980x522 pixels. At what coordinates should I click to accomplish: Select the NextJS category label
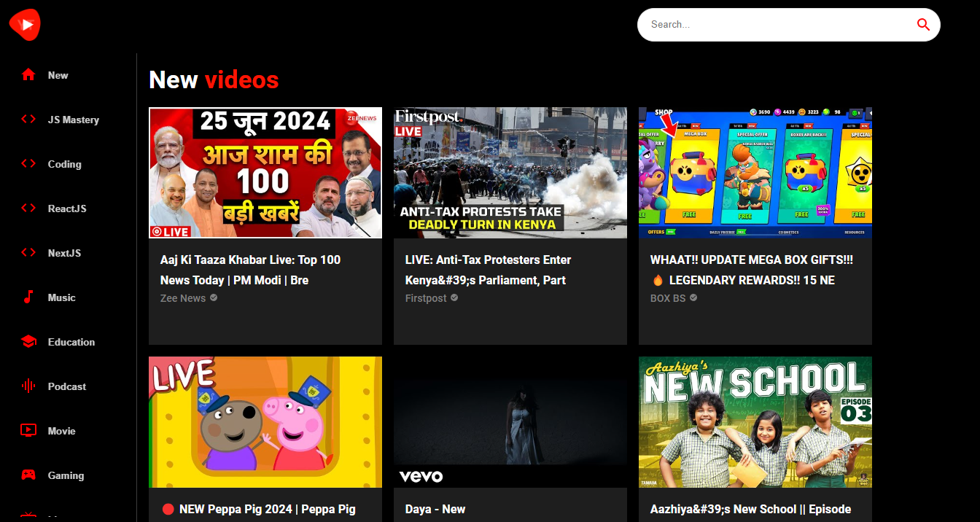pyautogui.click(x=65, y=253)
